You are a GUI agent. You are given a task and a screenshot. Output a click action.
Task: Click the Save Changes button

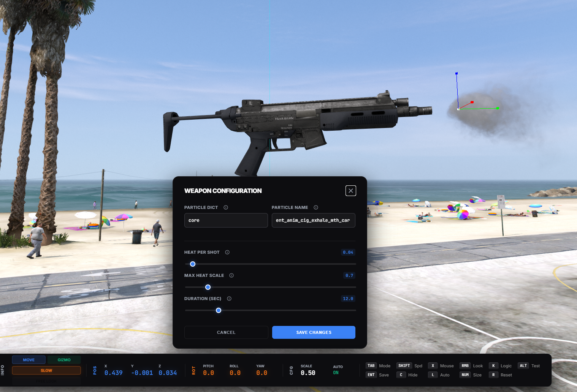coord(313,332)
